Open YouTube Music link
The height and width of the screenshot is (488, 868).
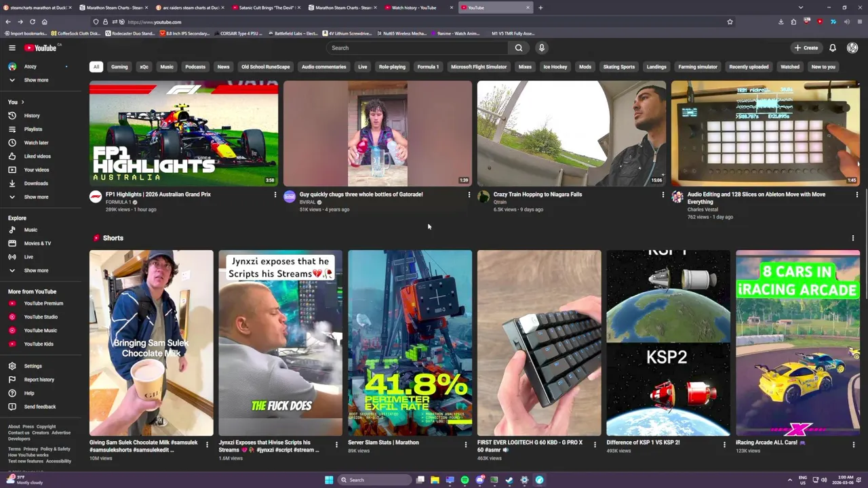click(x=41, y=330)
